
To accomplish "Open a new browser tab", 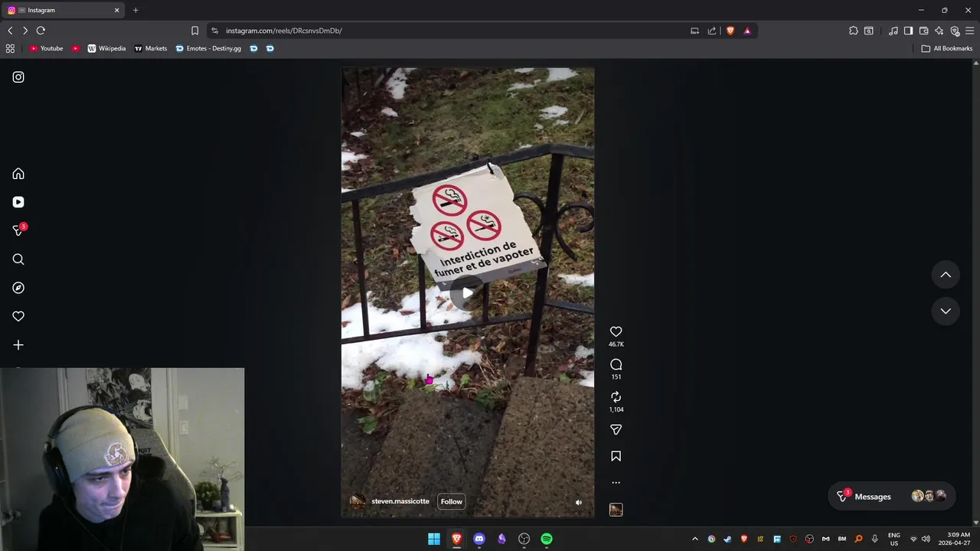I will 136,10.
